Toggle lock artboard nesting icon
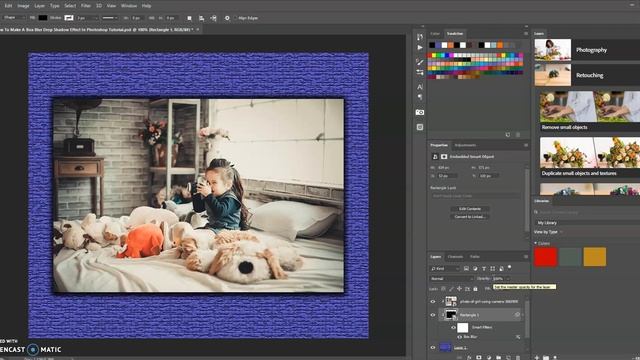 [467, 289]
